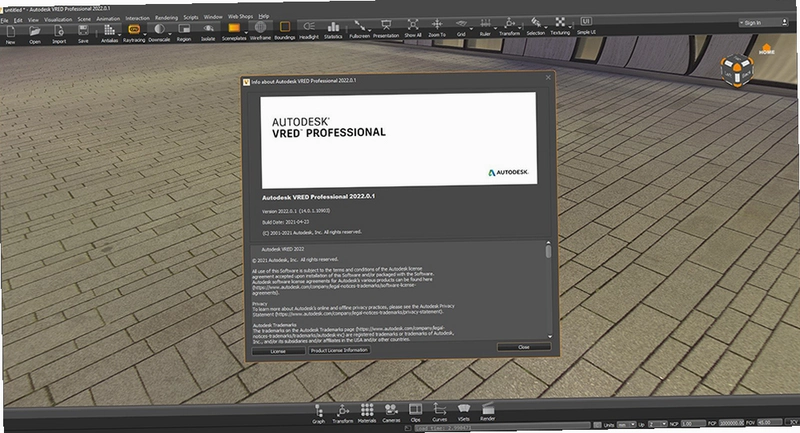Open the Edit menu
The width and height of the screenshot is (800, 433).
pos(18,20)
